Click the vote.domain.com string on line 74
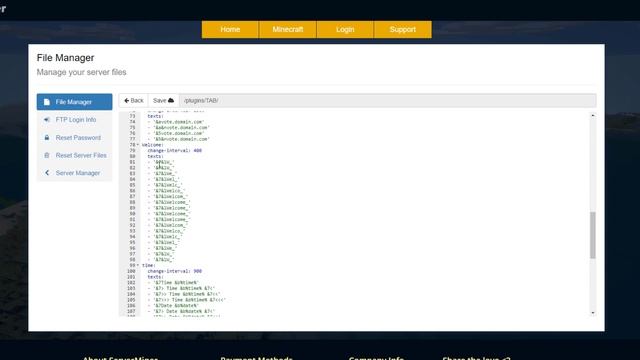This screenshot has height=360, width=640. tap(179, 122)
